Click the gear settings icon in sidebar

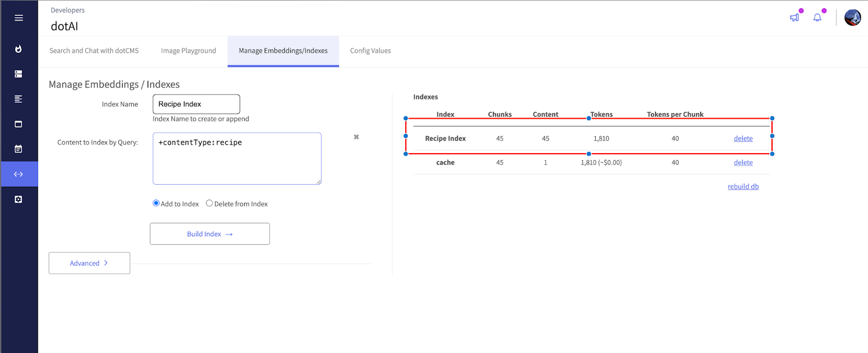click(x=18, y=199)
